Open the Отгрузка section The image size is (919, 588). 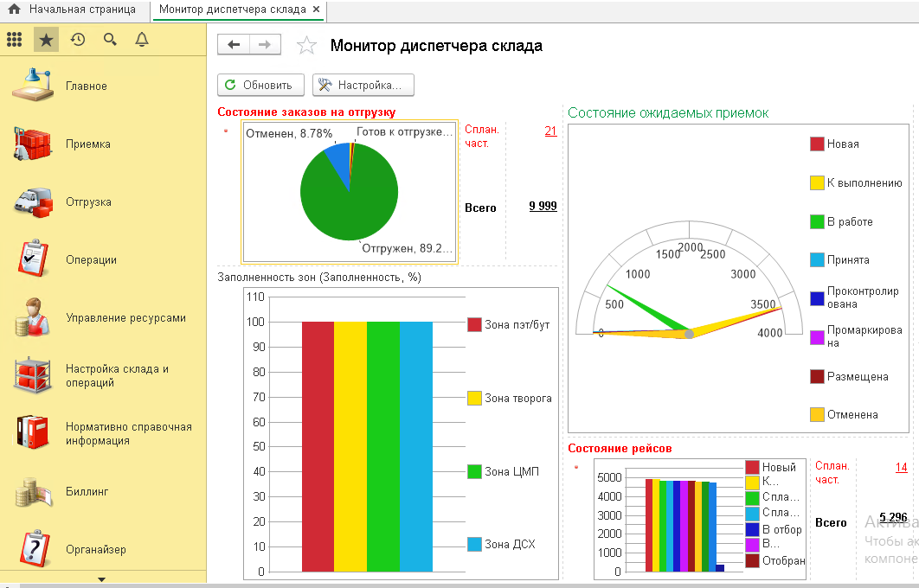coord(88,202)
